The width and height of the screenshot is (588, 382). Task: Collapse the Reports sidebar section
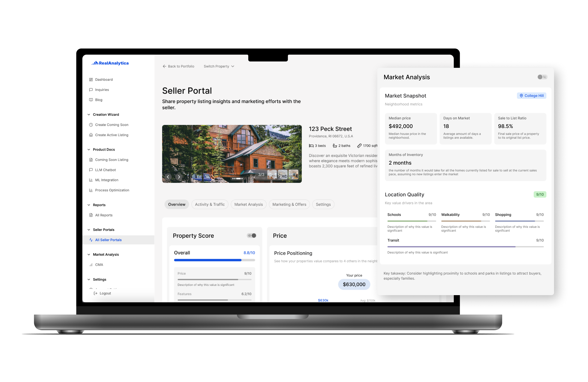[89, 205]
